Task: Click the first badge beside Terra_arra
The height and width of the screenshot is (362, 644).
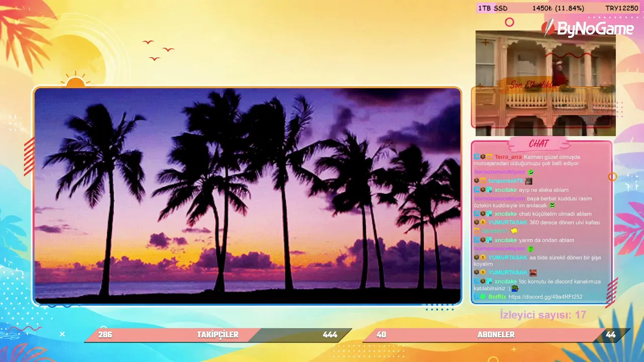Action: [476, 157]
